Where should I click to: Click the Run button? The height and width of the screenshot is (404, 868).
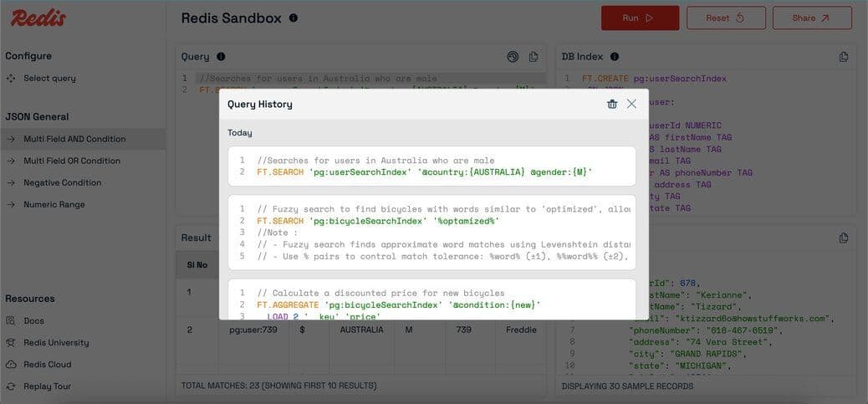tap(640, 18)
